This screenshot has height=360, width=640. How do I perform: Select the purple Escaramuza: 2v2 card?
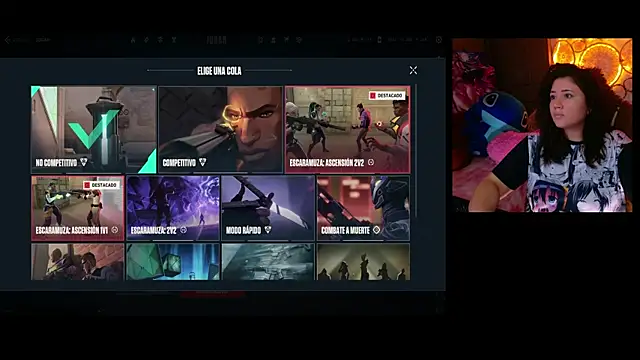coord(173,208)
